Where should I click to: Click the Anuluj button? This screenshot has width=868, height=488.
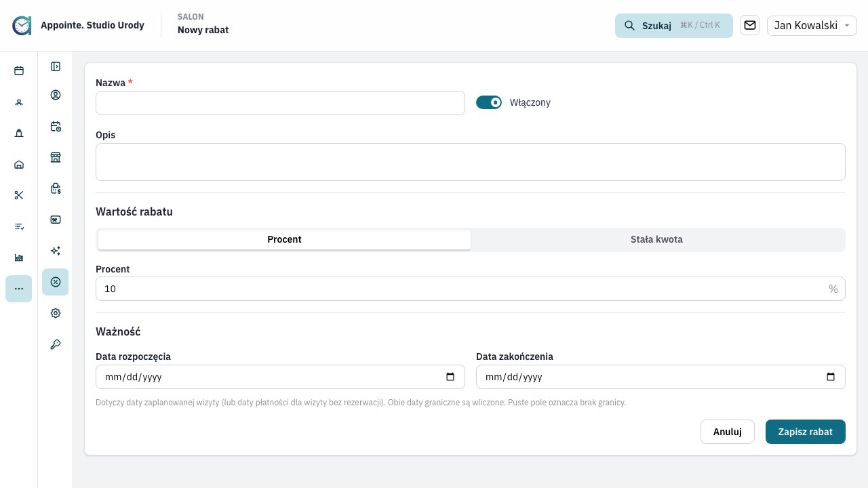pos(728,432)
